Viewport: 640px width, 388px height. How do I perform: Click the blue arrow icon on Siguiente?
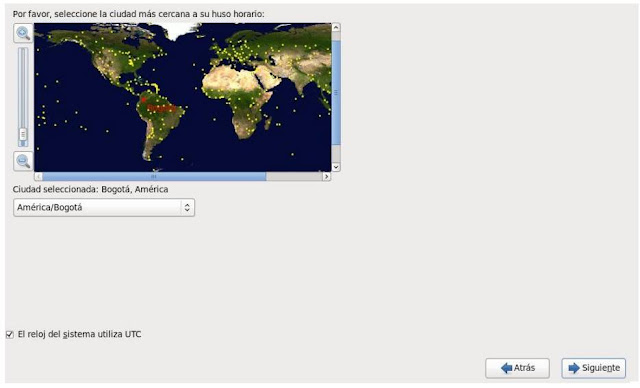574,368
